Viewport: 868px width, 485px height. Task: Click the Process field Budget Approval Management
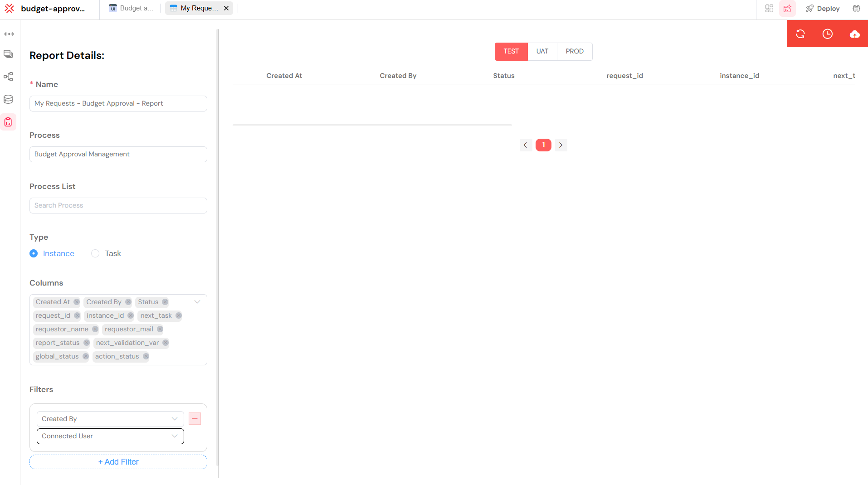coord(118,154)
